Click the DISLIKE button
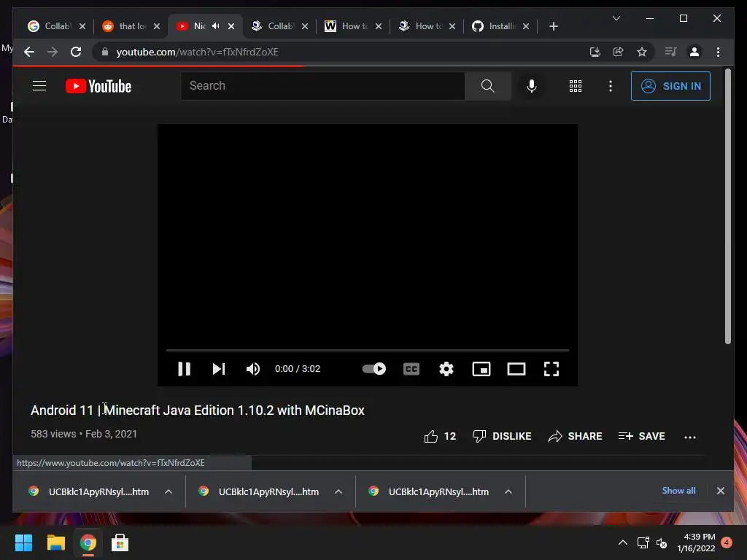This screenshot has height=560, width=747. pos(502,436)
